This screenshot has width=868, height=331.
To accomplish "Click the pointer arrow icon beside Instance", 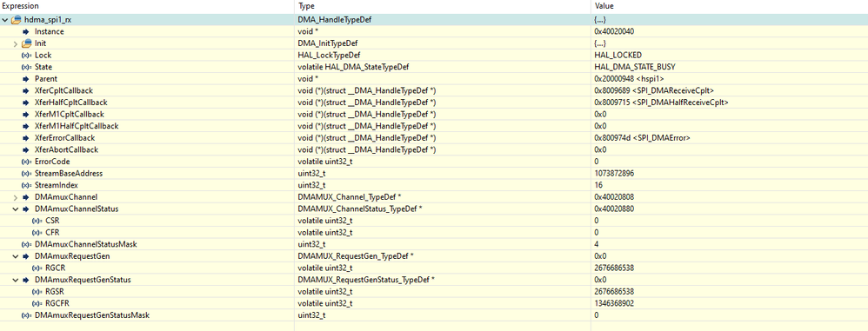I will click(26, 31).
